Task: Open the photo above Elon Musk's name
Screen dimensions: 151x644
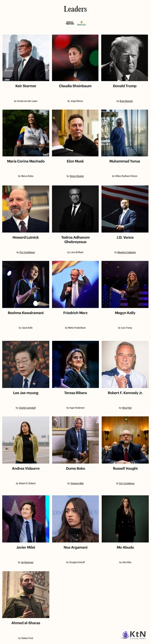Action: (x=75, y=133)
